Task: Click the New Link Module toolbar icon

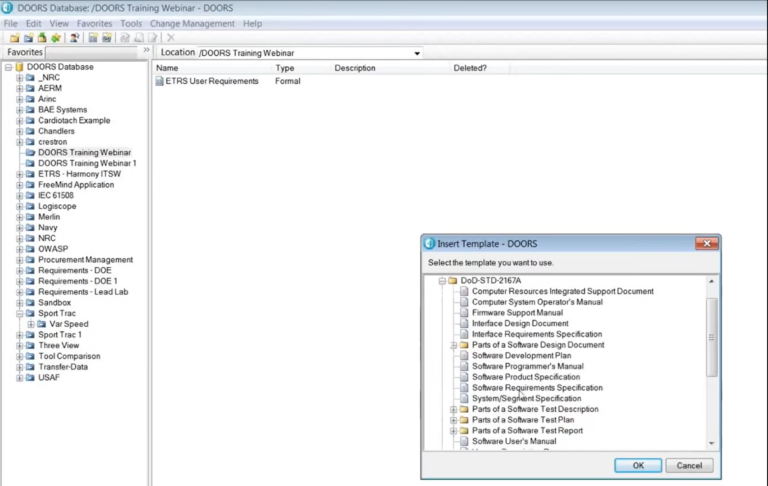Action: (106, 38)
